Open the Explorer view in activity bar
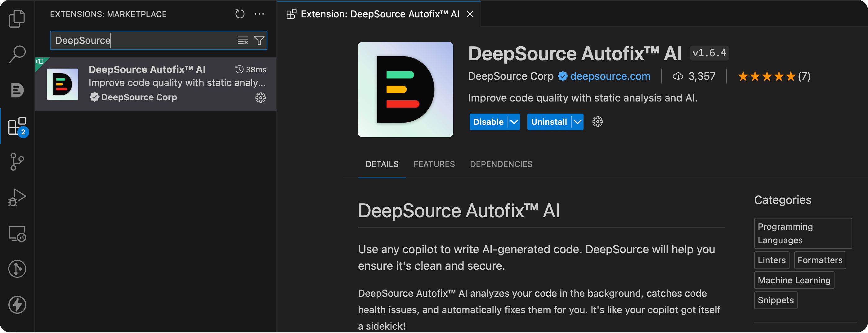This screenshot has width=868, height=333. coord(17,18)
